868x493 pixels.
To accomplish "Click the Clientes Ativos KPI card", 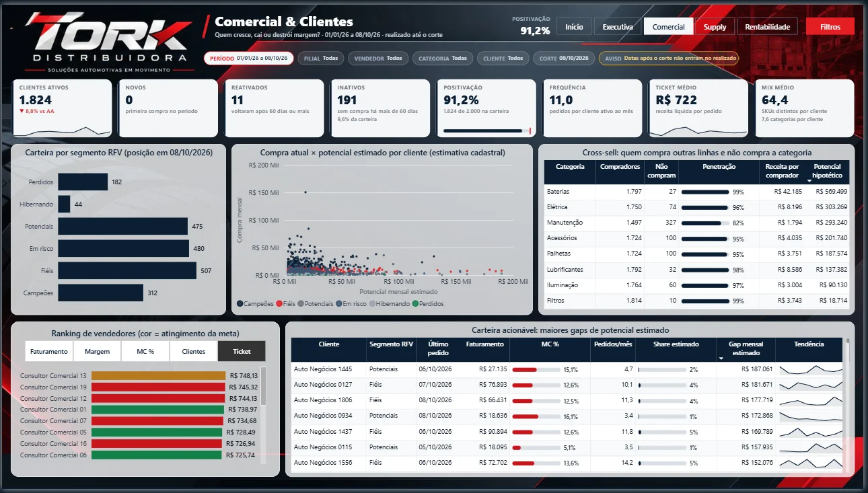I will [62, 108].
